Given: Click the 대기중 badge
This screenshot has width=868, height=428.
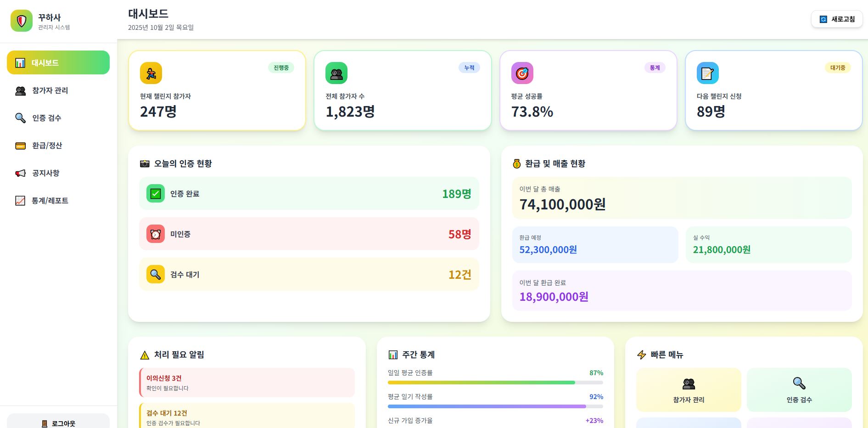Looking at the screenshot, I should pos(838,68).
